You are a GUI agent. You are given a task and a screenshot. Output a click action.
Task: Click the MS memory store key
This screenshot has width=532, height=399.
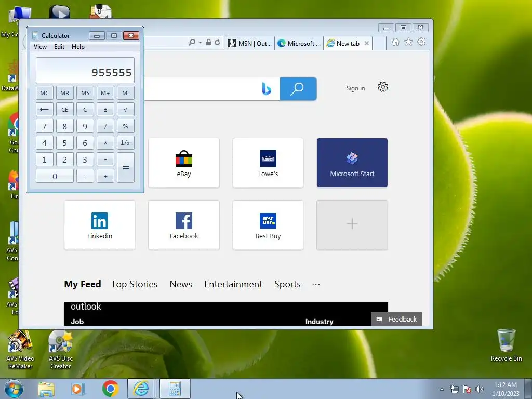click(85, 93)
